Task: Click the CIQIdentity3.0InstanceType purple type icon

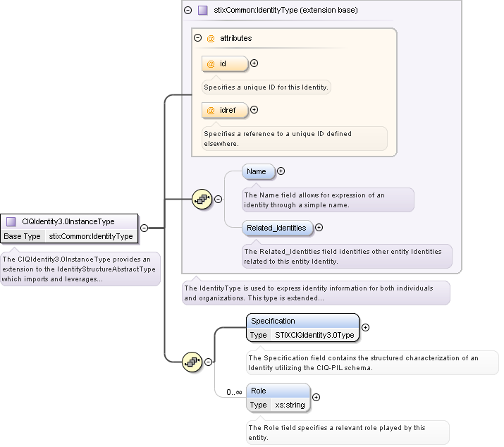Action: pos(11,221)
